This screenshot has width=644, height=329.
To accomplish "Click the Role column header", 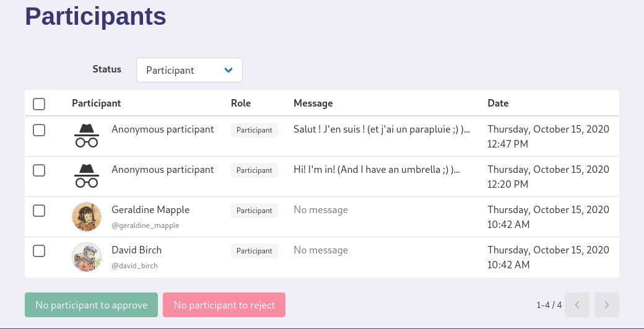I will pyautogui.click(x=241, y=103).
